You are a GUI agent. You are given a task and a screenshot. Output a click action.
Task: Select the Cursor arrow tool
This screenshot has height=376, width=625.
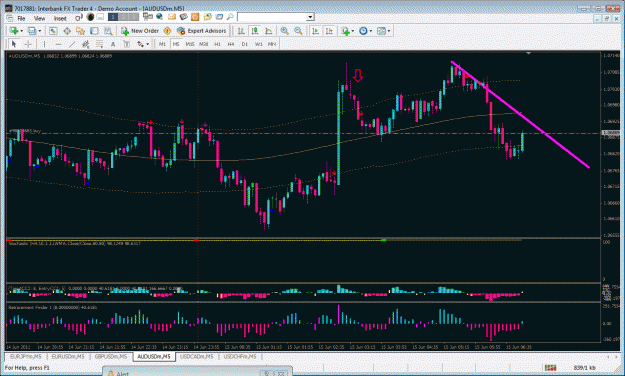coord(14,44)
